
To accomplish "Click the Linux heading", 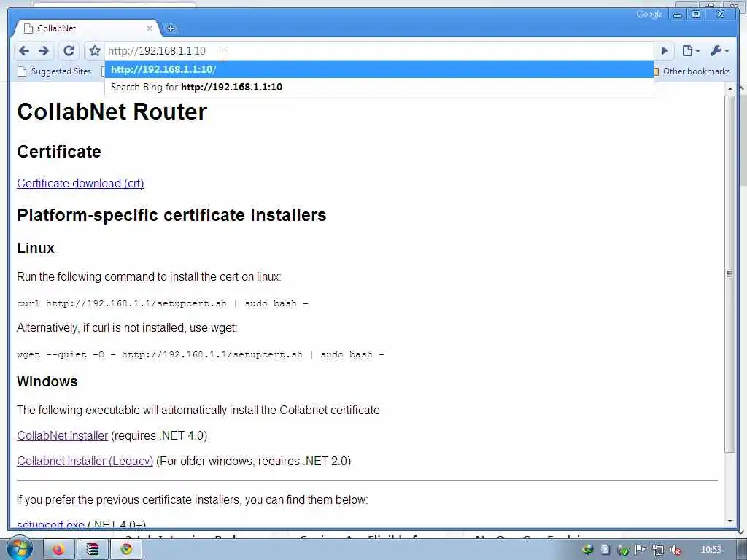I will click(x=36, y=248).
